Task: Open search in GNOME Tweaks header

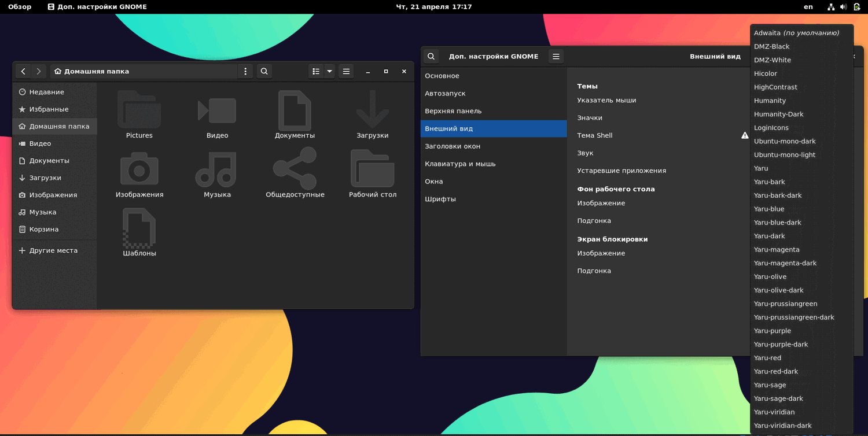Action: coord(431,56)
